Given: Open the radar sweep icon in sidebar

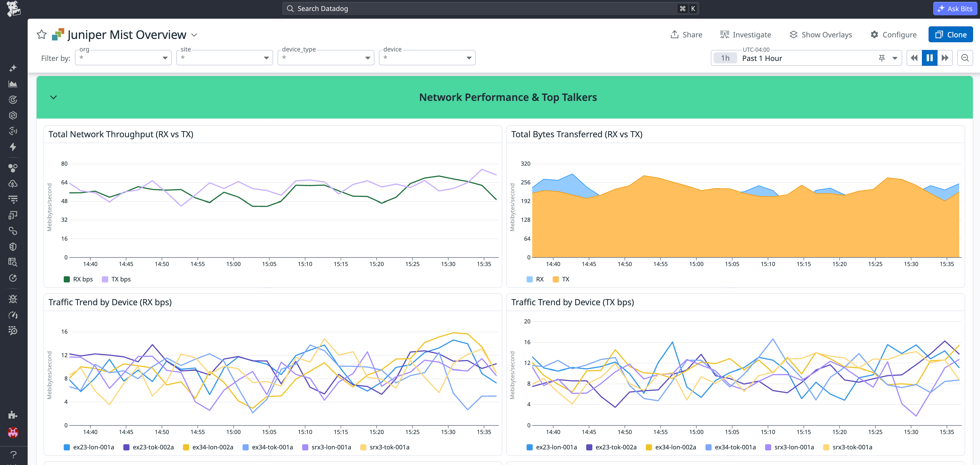Looking at the screenshot, I should tap(13, 131).
